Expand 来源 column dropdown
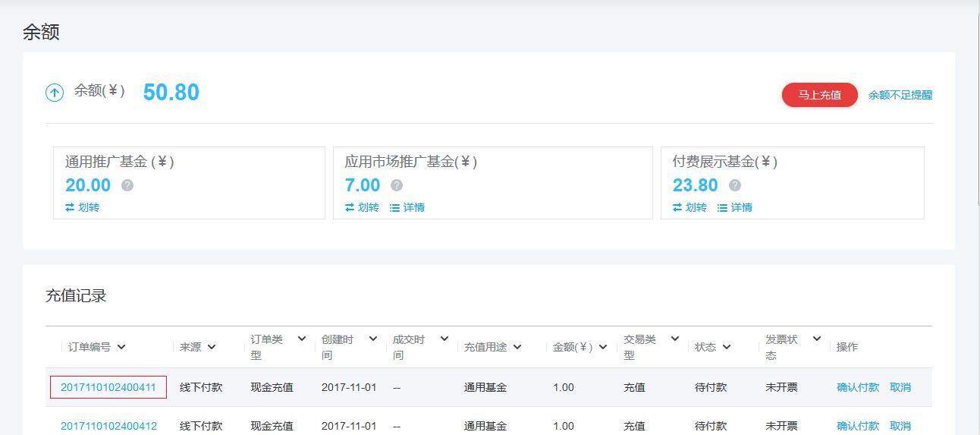 [212, 347]
